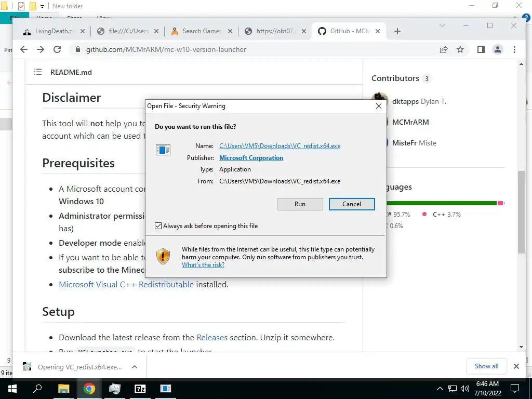
Task: Close the Search Games tab
Action: tap(230, 31)
